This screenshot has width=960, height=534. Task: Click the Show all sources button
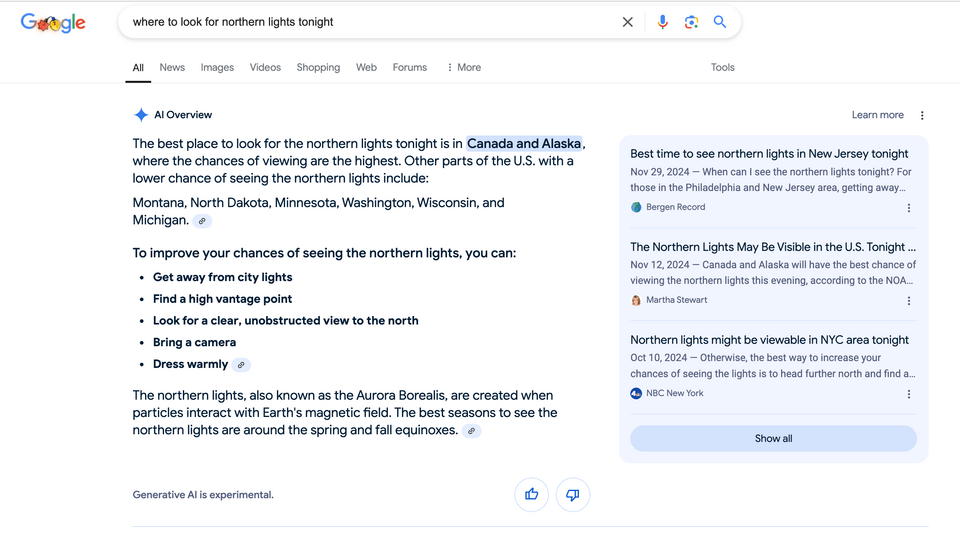[773, 438]
